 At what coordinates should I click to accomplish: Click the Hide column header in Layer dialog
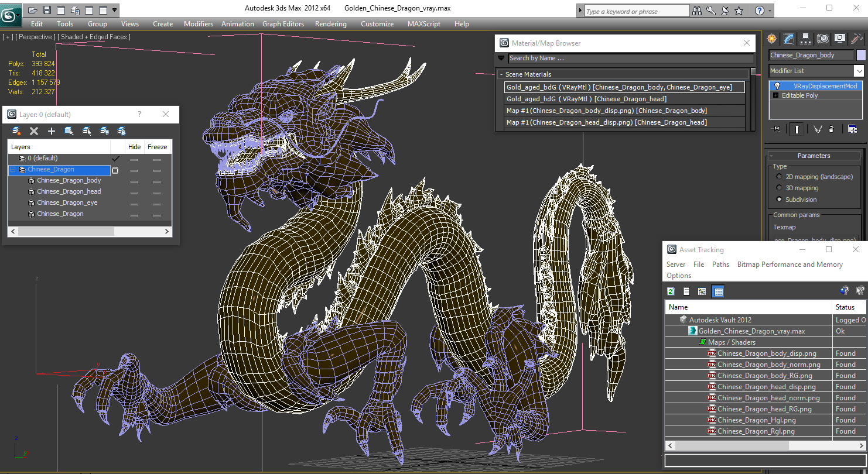coord(134,147)
